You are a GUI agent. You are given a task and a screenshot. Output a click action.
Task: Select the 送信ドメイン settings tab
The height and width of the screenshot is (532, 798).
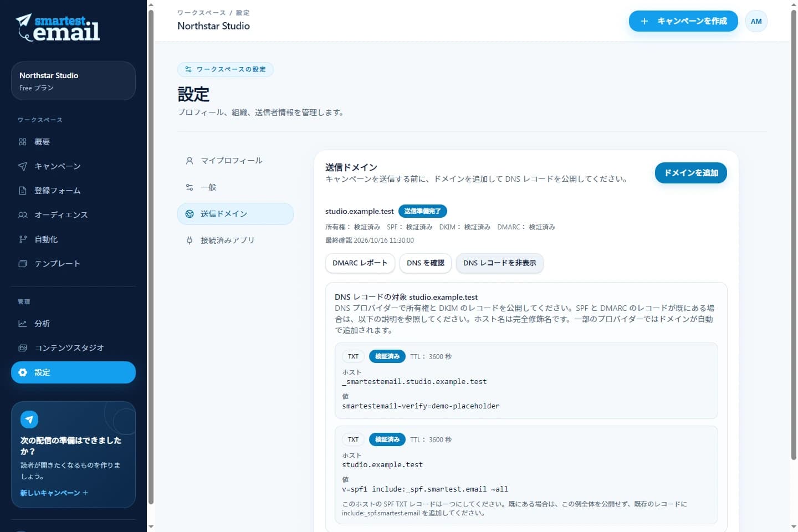tap(236, 214)
